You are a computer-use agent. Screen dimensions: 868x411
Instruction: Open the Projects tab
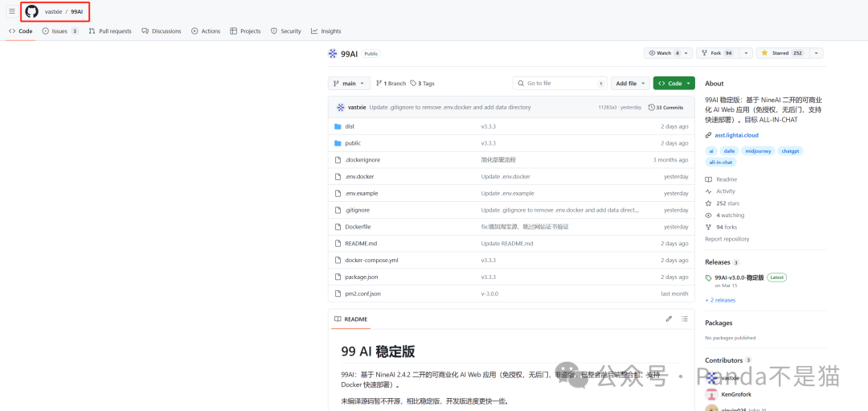point(245,31)
